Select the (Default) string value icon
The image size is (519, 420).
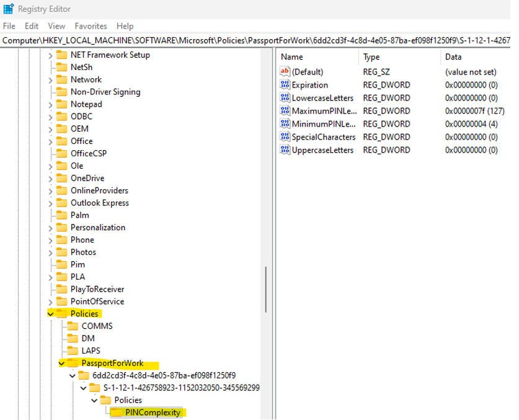point(285,71)
